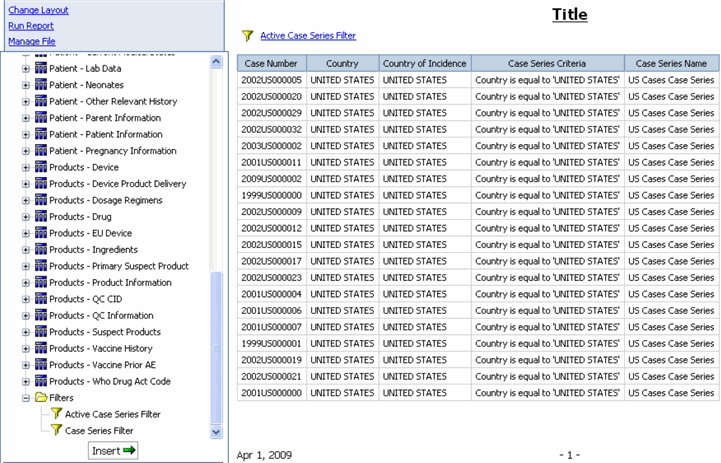Click the Products - Ingredients table icon
This screenshot has height=463, width=721.
41,250
